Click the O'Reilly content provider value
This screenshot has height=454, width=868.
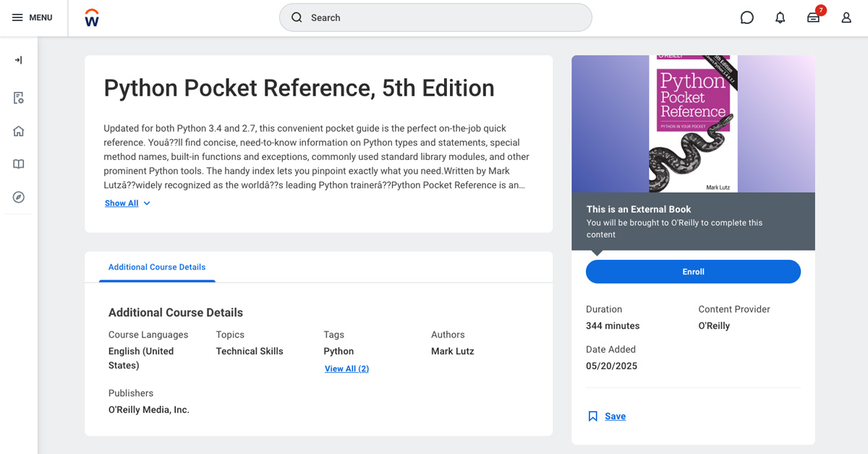tap(714, 326)
